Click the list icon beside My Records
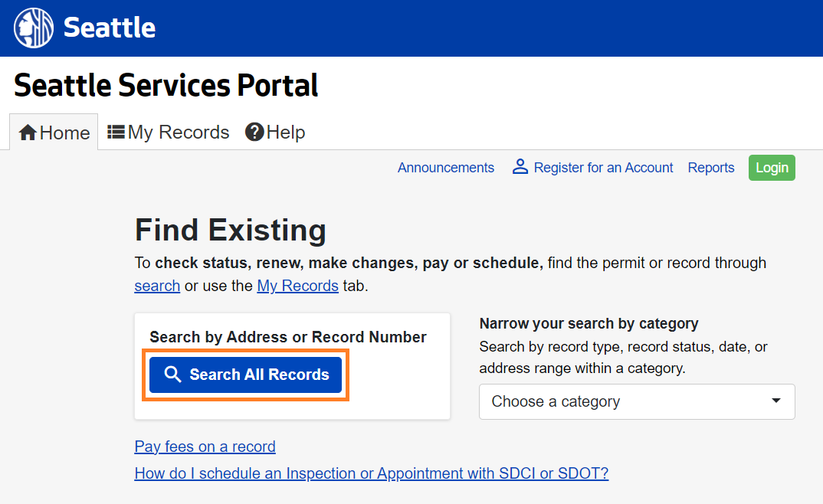 116,132
